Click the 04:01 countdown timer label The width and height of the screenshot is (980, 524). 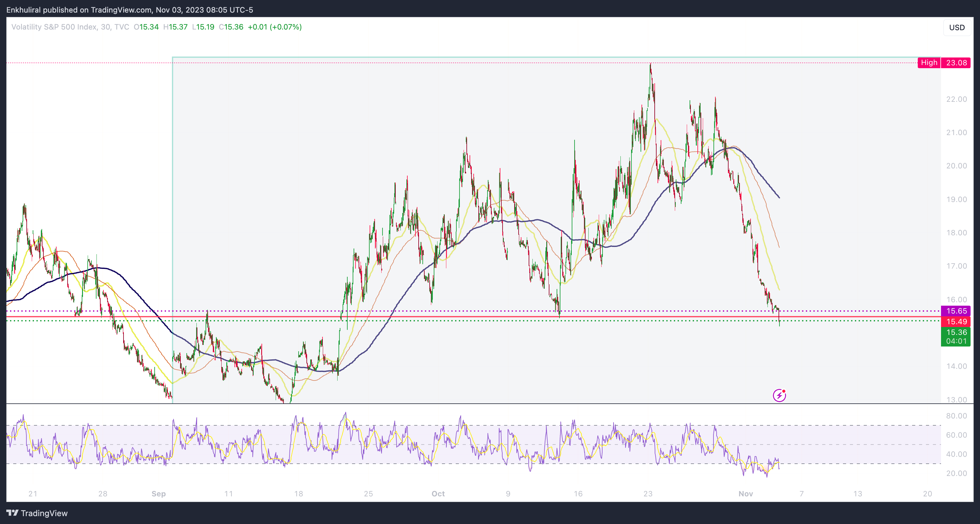pos(956,341)
